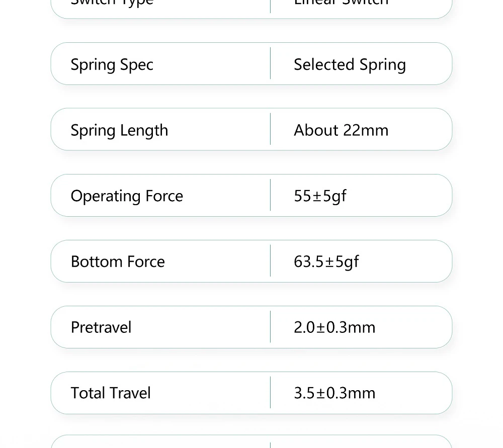The height and width of the screenshot is (448, 503).
Task: Click the vertical divider in Spring Length row
Action: pyautogui.click(x=271, y=129)
